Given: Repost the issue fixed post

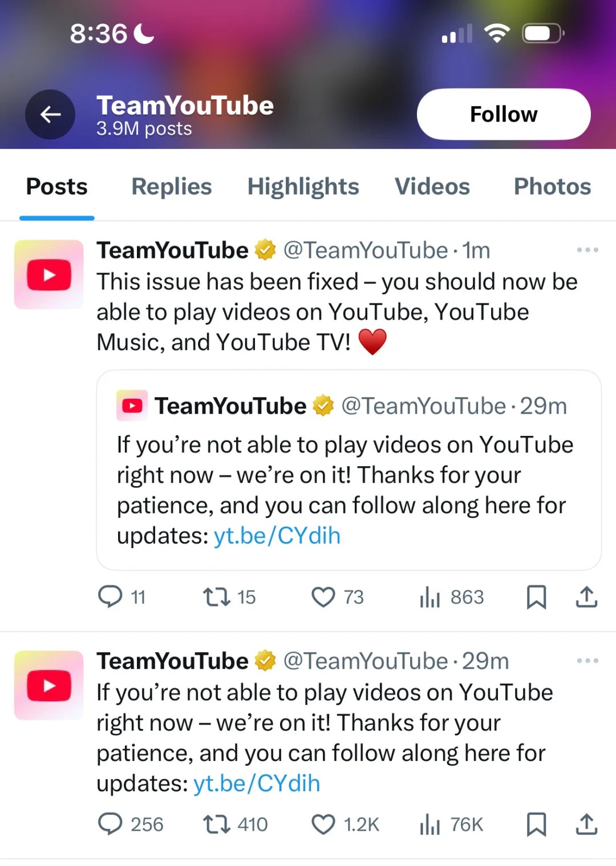Looking at the screenshot, I should pos(217,597).
